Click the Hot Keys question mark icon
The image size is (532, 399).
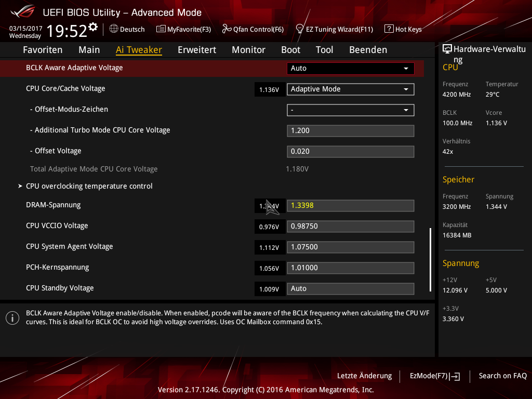point(389,29)
